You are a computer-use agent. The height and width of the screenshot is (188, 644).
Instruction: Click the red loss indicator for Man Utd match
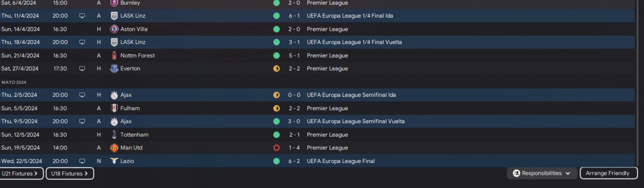point(276,148)
